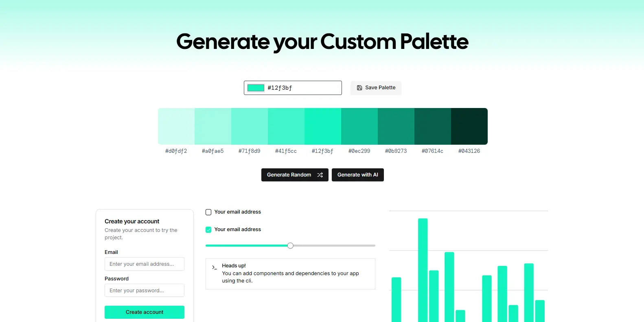Image resolution: width=644 pixels, height=322 pixels.
Task: Click the Save Palette button
Action: click(x=376, y=88)
